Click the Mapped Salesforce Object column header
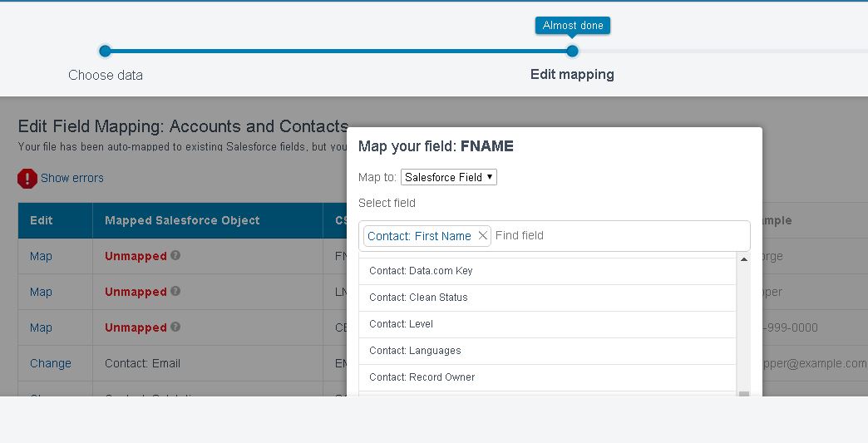 coord(182,220)
